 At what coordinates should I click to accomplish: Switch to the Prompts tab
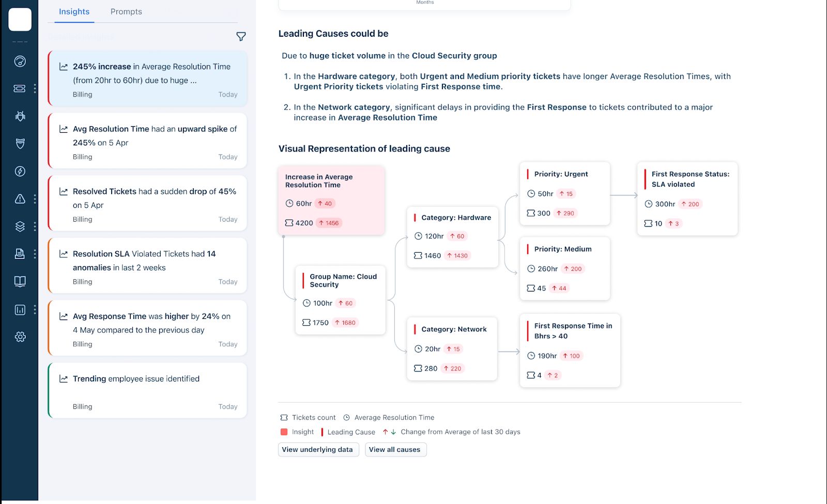point(126,11)
